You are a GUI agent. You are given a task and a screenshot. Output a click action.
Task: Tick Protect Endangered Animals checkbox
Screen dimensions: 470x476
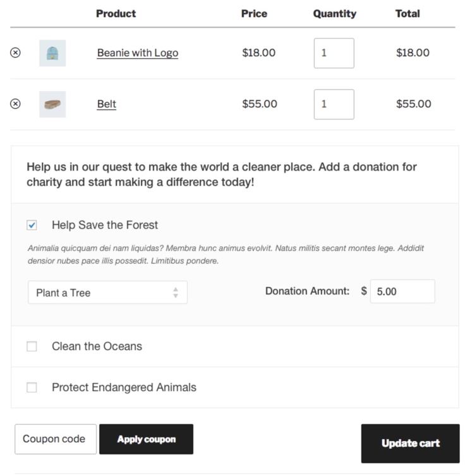click(x=32, y=388)
